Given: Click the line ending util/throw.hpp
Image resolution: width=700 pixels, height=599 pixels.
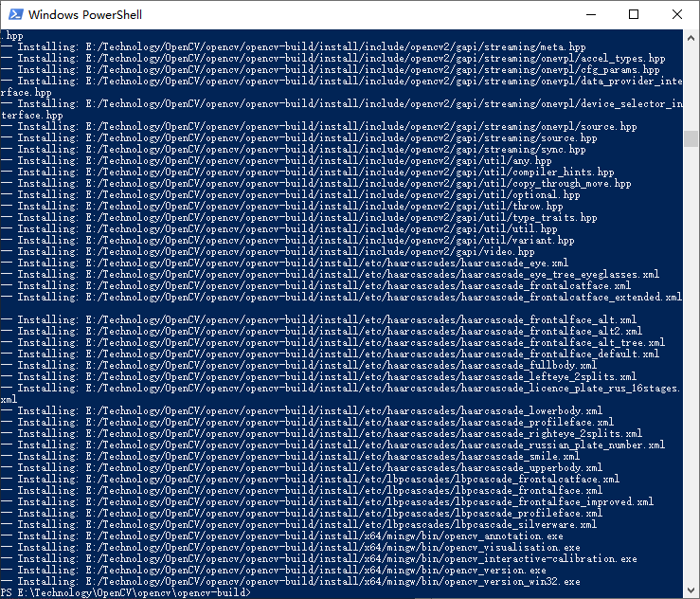Looking at the screenshot, I should tap(281, 206).
